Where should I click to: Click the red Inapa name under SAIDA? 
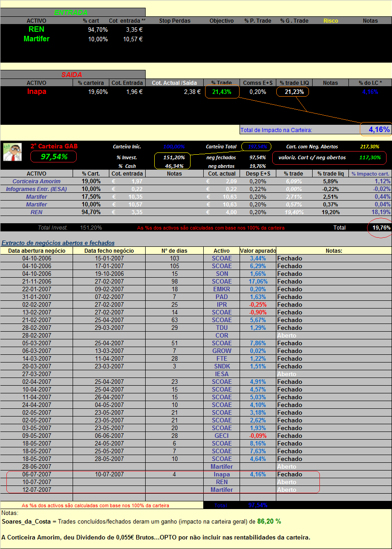(x=36, y=91)
